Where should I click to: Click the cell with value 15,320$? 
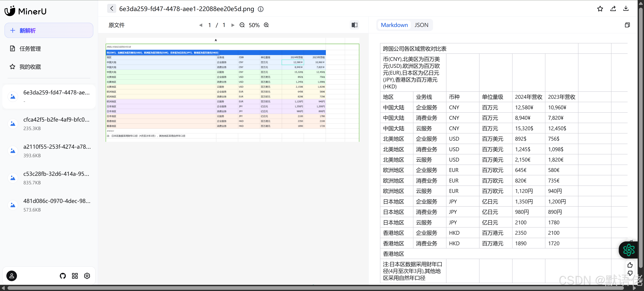[x=528, y=128]
